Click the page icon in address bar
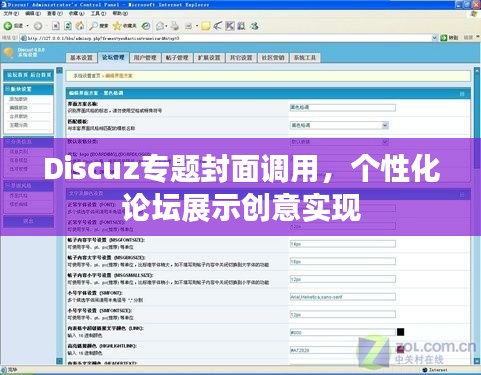481x375 pixels. [23, 38]
